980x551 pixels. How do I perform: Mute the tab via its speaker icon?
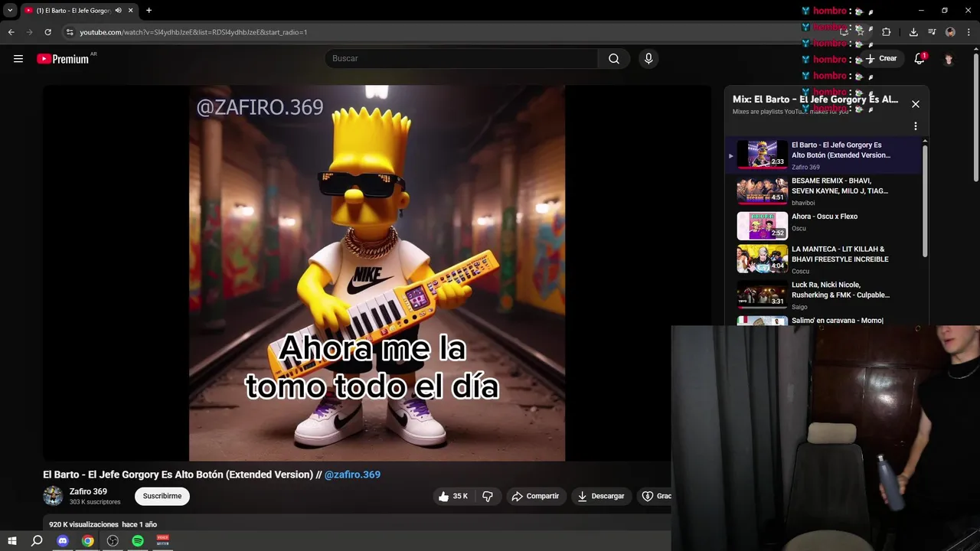click(x=118, y=10)
